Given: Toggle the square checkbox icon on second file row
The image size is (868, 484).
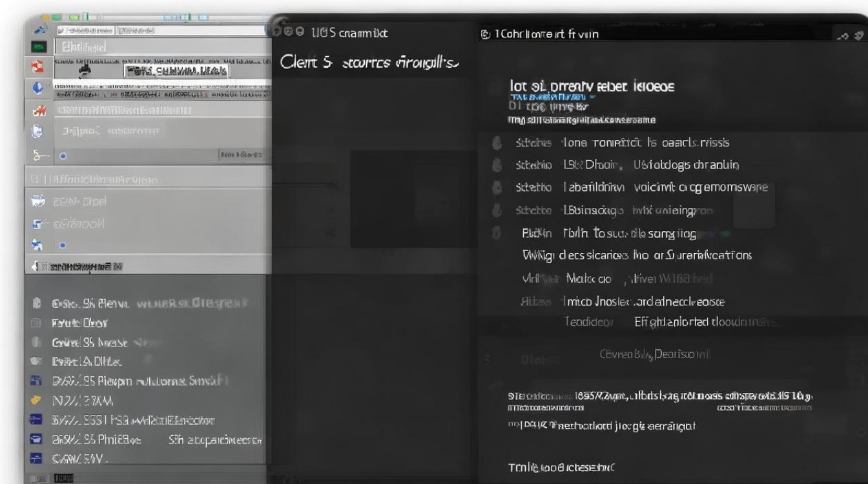Looking at the screenshot, I should pos(37,323).
